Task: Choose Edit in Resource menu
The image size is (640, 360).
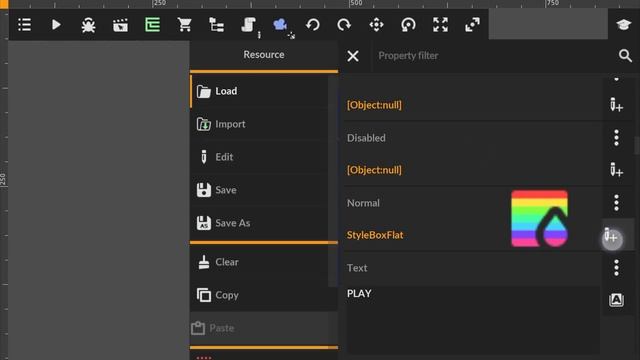Action: coord(260,157)
